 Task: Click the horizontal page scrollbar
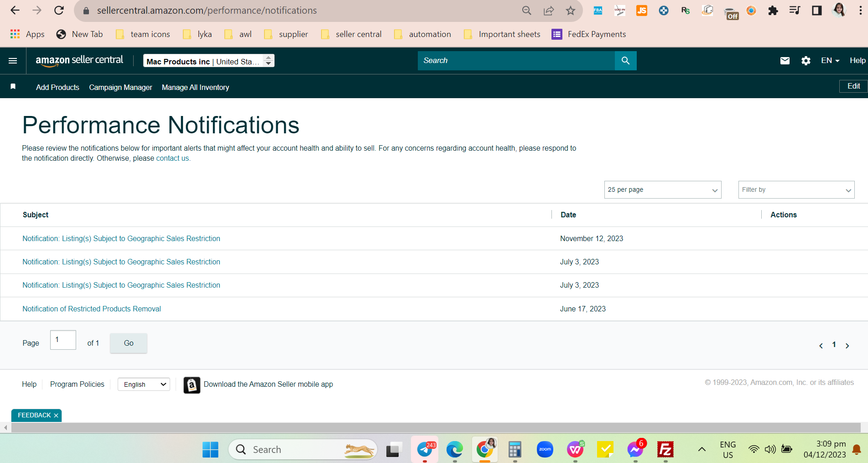[x=436, y=428]
